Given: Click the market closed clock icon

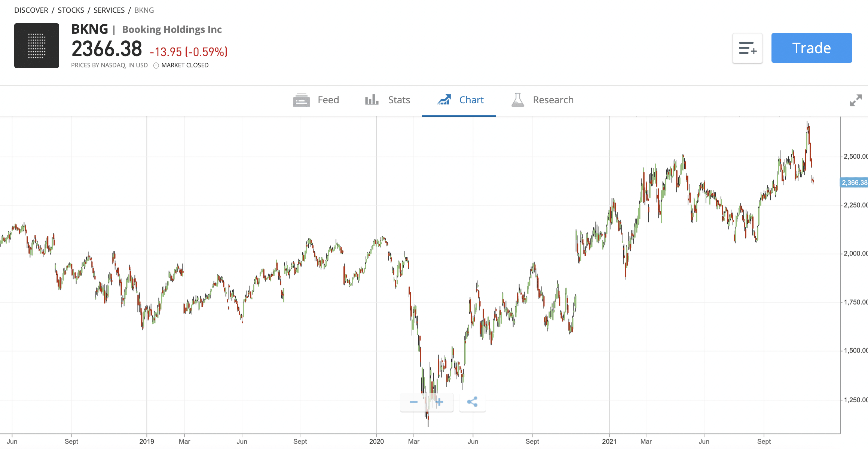Looking at the screenshot, I should [156, 65].
